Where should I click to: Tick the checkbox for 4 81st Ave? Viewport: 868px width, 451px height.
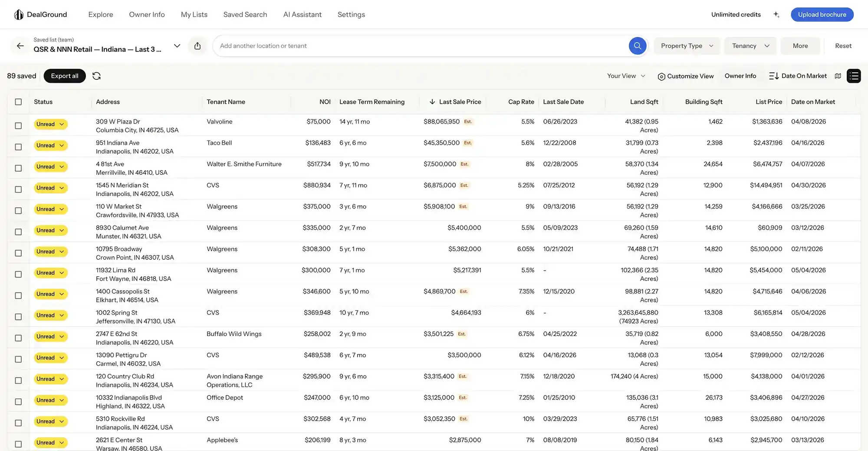[18, 168]
